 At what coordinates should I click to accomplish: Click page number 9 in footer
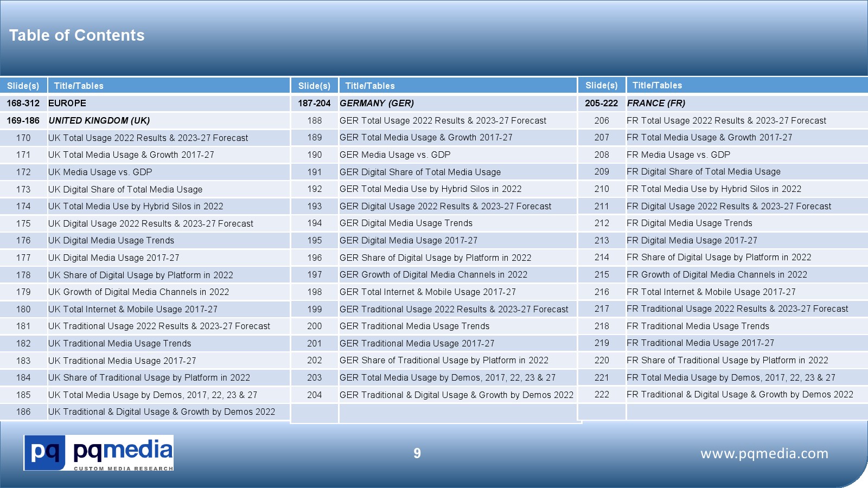point(417,453)
